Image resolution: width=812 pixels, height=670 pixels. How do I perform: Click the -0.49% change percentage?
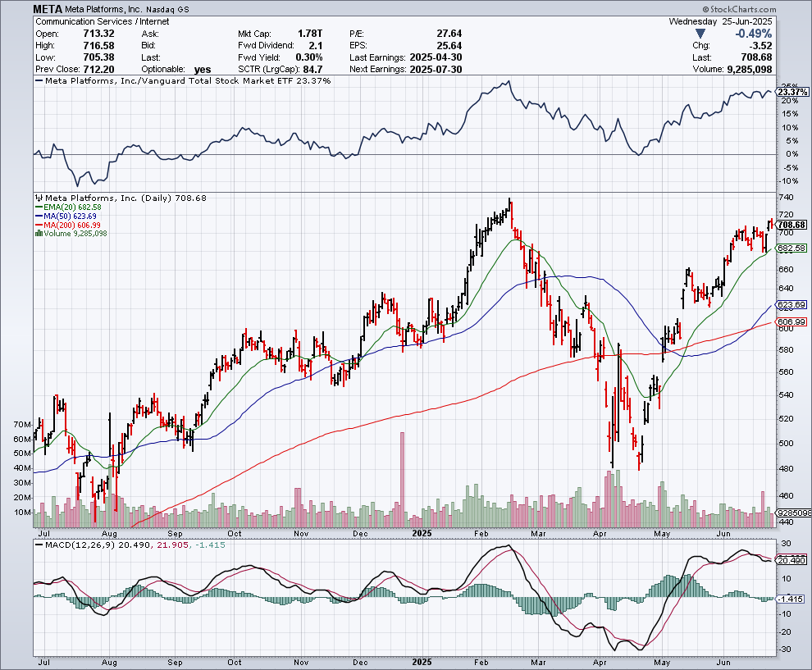click(x=754, y=34)
